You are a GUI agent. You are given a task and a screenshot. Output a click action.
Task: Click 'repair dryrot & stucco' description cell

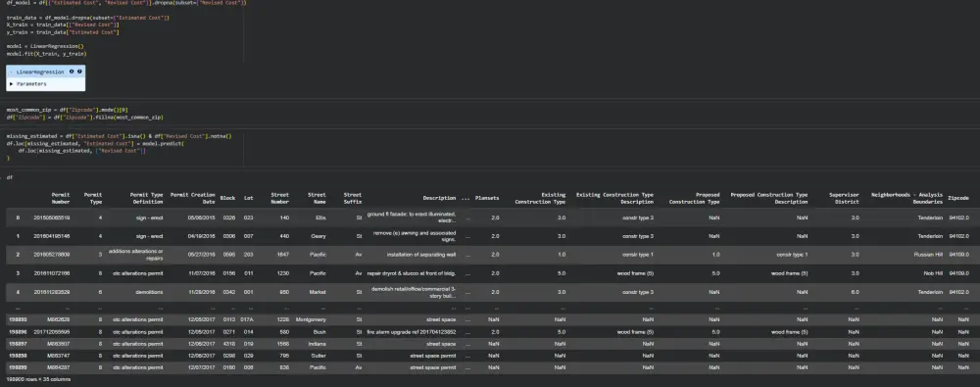point(412,273)
